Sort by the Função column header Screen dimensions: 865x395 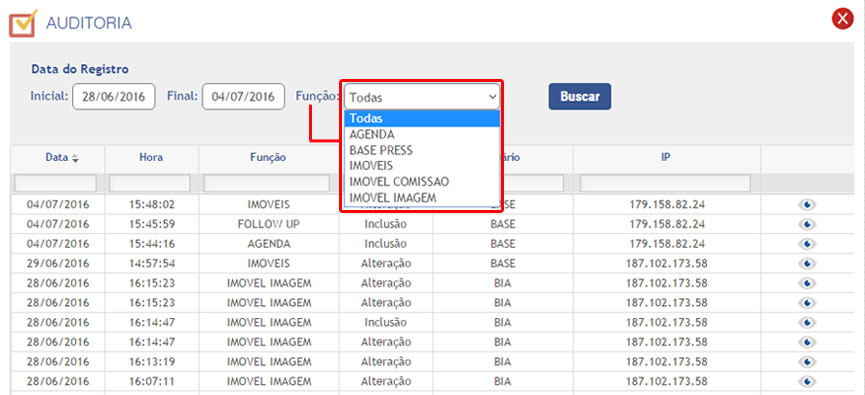268,158
